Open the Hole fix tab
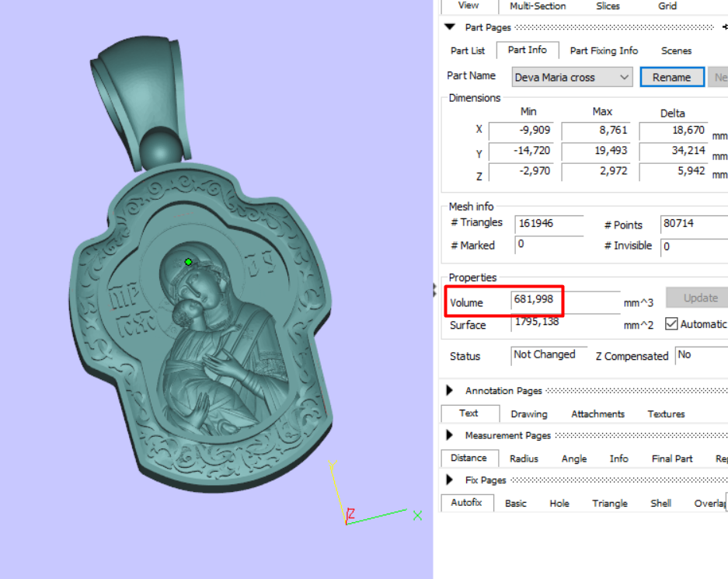This screenshot has width=728, height=579. [x=559, y=504]
